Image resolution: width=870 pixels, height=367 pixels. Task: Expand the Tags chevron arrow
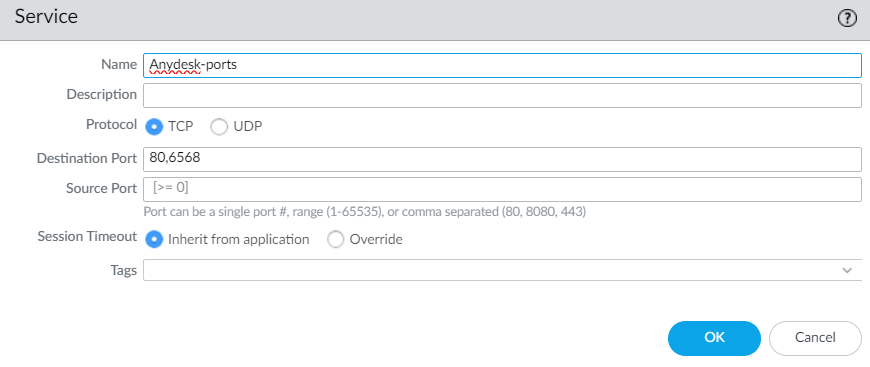pos(847,270)
